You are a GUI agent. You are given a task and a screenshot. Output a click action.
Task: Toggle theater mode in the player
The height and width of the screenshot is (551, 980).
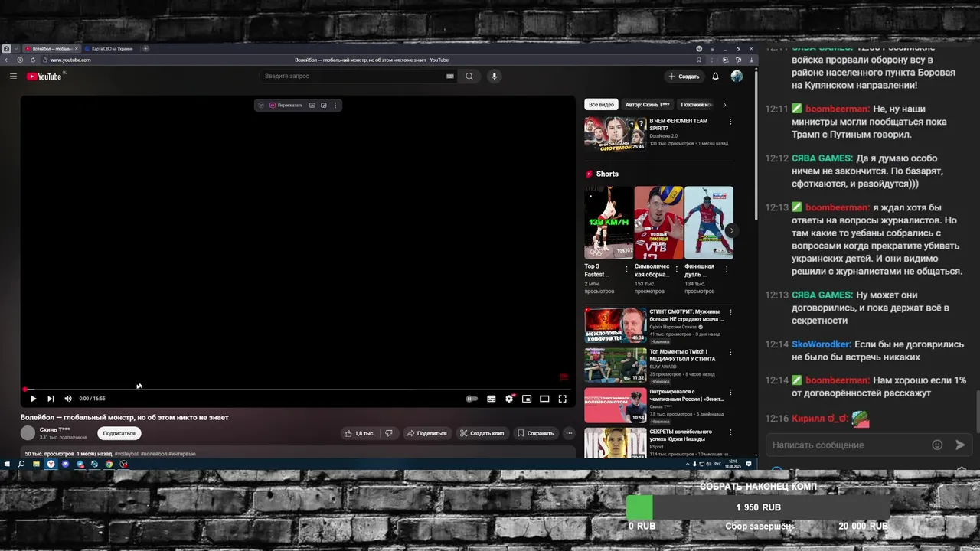point(544,399)
